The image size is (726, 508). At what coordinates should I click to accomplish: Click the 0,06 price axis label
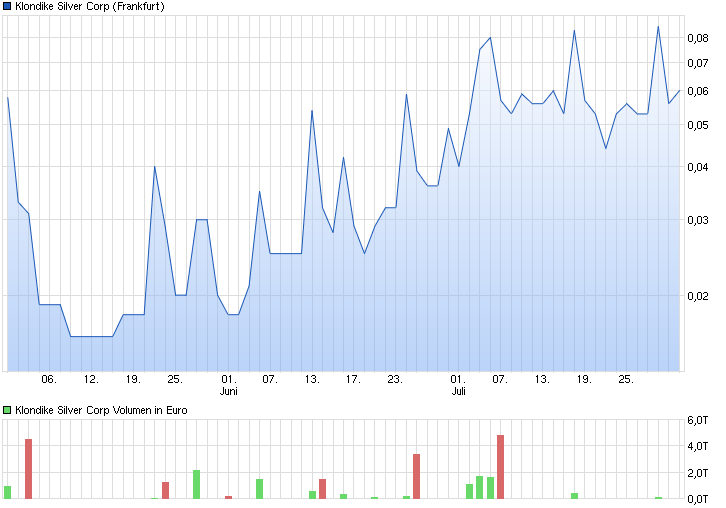[x=698, y=91]
